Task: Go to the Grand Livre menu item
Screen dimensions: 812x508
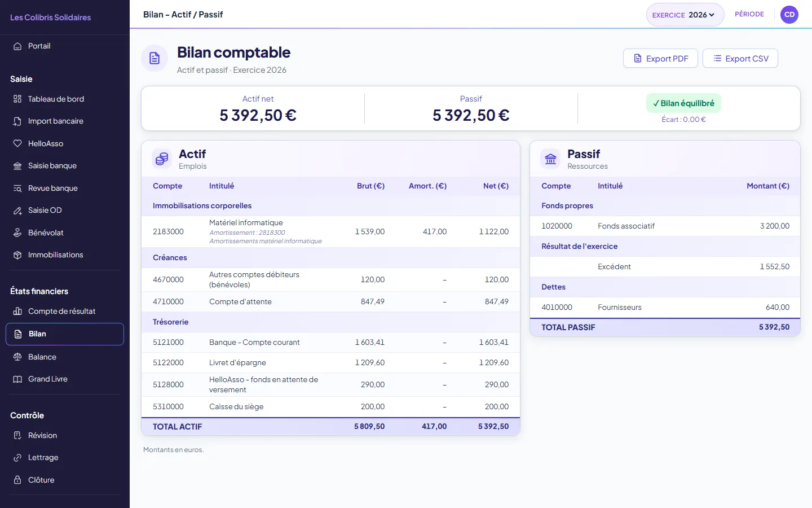Action: point(65,379)
